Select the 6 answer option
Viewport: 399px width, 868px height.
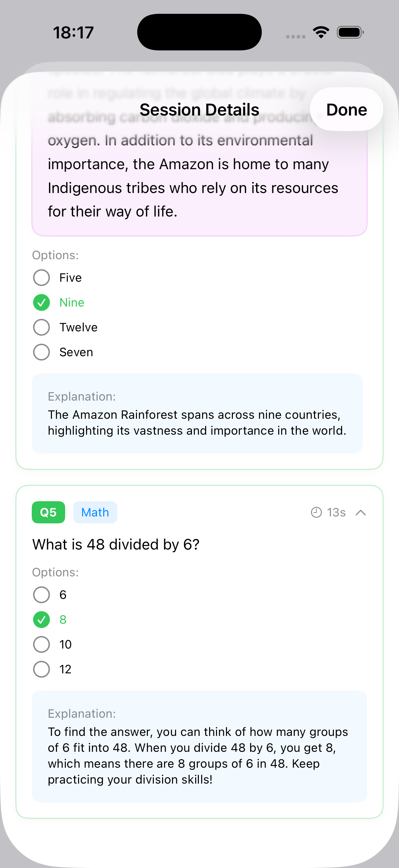(x=41, y=595)
